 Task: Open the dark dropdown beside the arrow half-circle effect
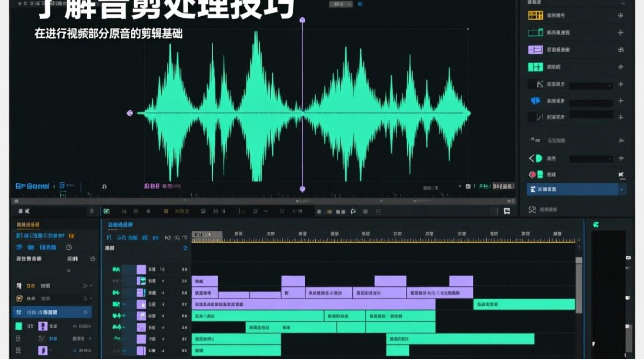point(591,159)
